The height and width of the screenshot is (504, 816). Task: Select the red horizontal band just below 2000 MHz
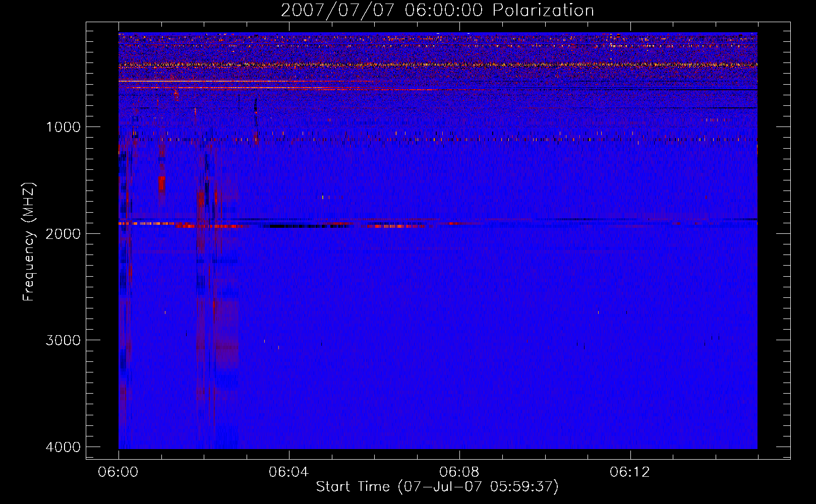pyautogui.click(x=300, y=226)
